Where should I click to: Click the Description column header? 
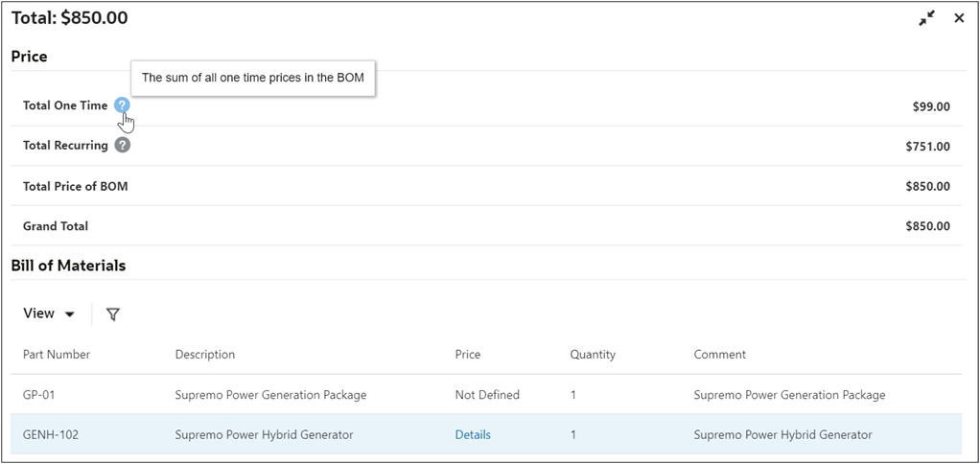(205, 355)
